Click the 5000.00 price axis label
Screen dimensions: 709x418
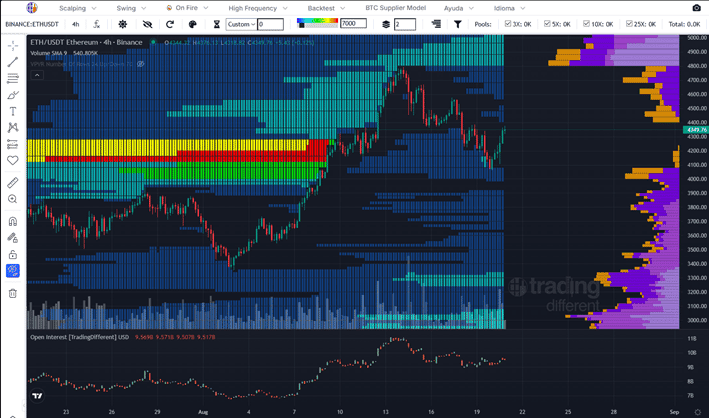[697, 38]
